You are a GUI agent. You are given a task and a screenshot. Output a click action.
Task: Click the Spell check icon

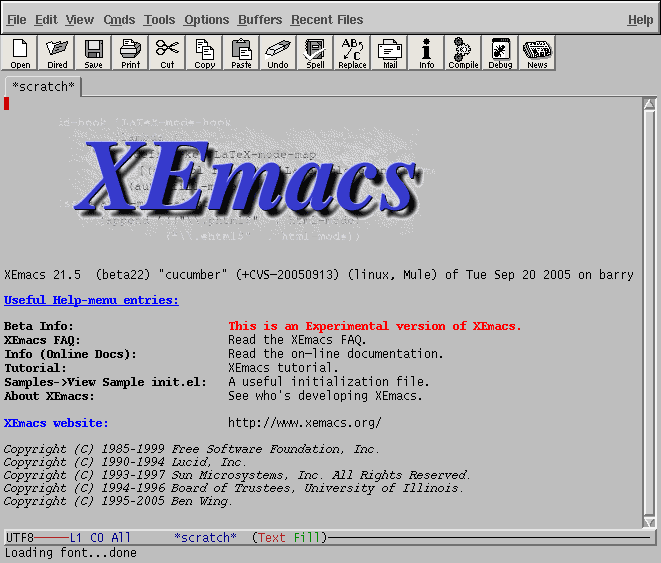tap(315, 53)
